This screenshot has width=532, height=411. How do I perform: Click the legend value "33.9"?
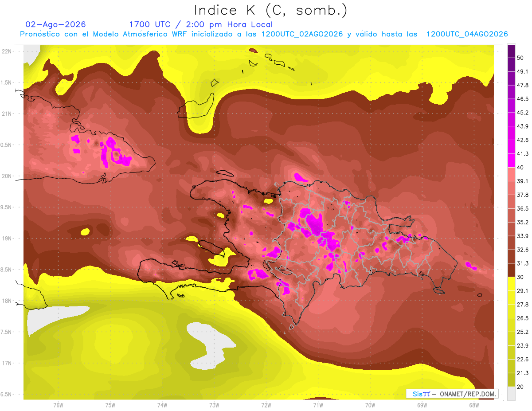[x=523, y=236]
